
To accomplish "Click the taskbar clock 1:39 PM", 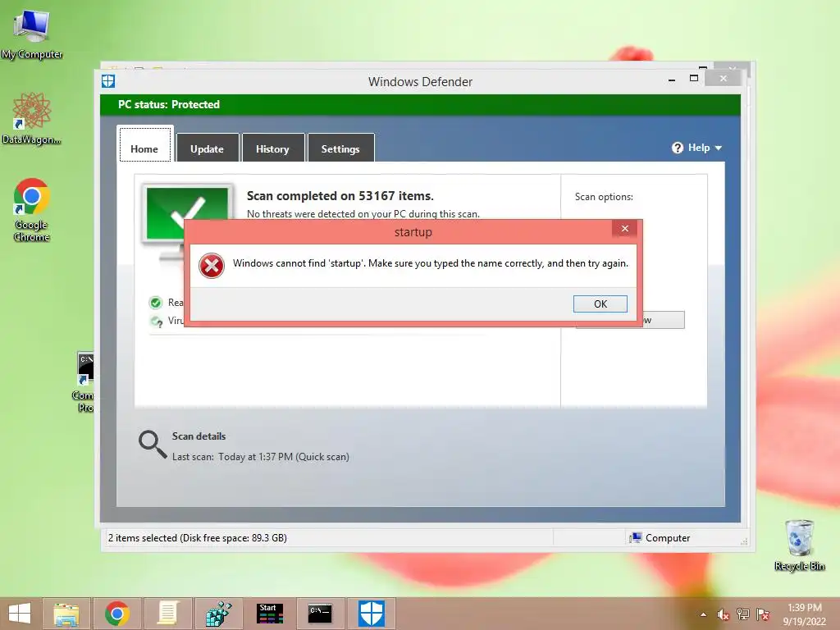I will click(x=805, y=608).
